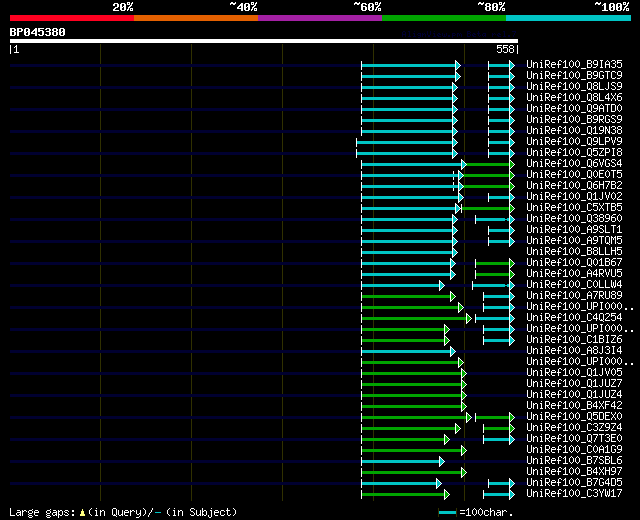
Task: Click UniRef100_Q6H7B2 label
Action: click(574, 186)
